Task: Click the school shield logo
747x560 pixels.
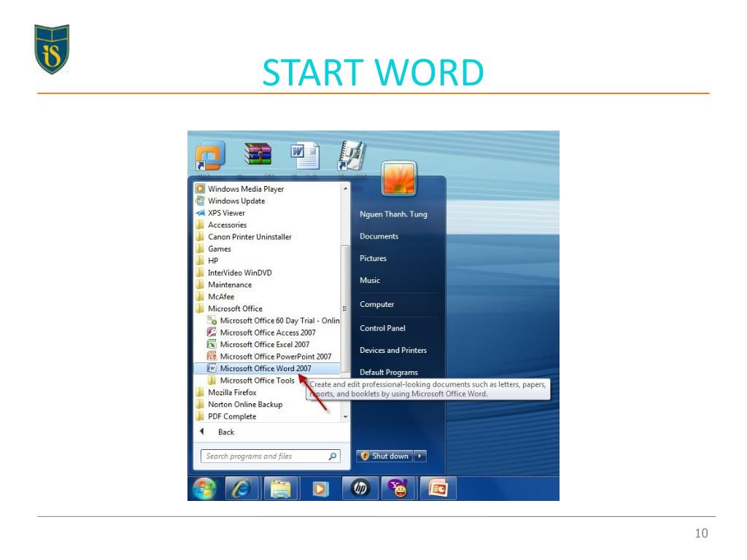Action: (x=52, y=49)
